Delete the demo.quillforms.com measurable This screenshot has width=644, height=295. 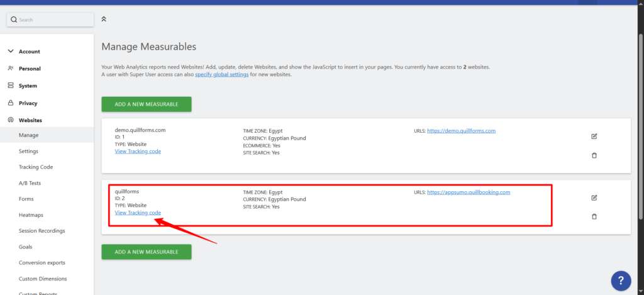[x=594, y=155]
